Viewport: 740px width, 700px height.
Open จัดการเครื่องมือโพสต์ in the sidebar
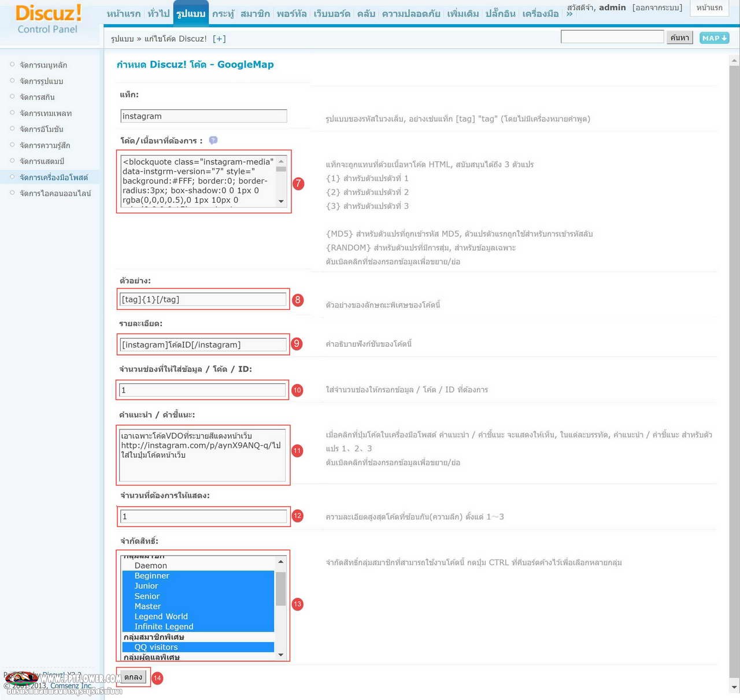[x=54, y=177]
